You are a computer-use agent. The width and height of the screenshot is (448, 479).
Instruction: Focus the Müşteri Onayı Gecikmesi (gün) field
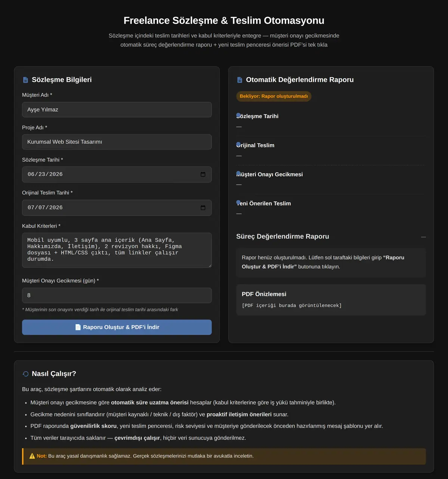[x=117, y=296]
